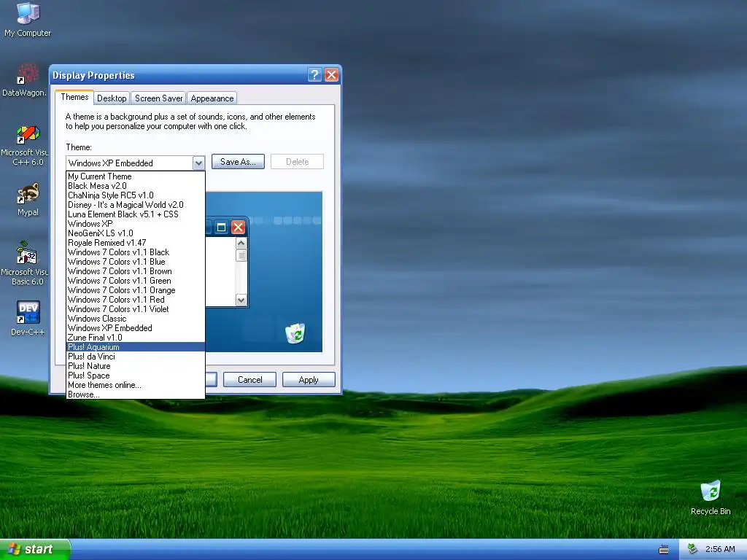747x560 pixels.
Task: Select the Microsoft Visual Basic 6.0 shortcut
Action: pyautogui.click(x=25, y=264)
